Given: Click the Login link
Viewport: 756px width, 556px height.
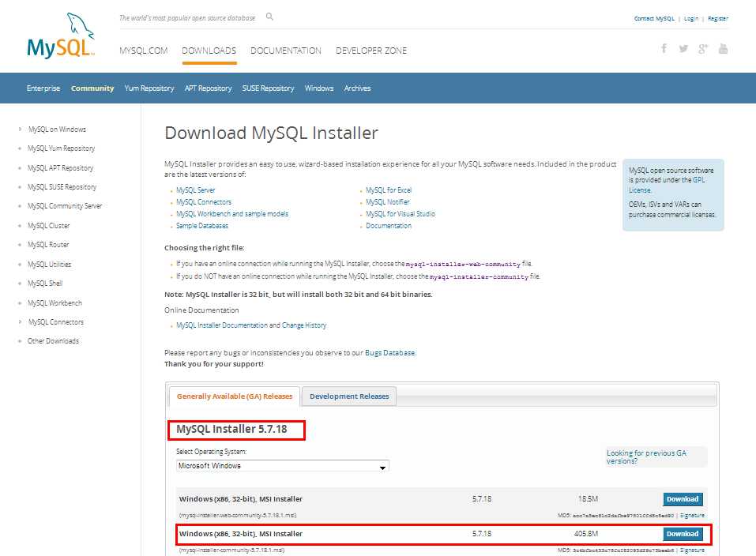Looking at the screenshot, I should [691, 19].
